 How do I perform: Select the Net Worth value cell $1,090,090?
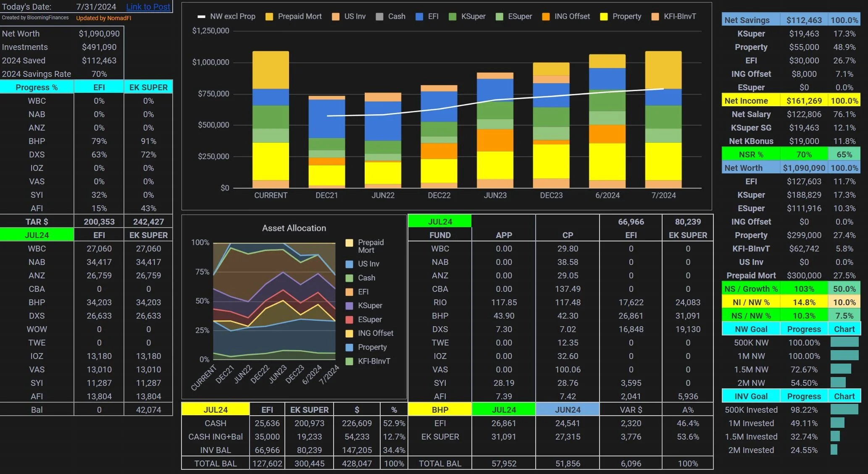99,34
